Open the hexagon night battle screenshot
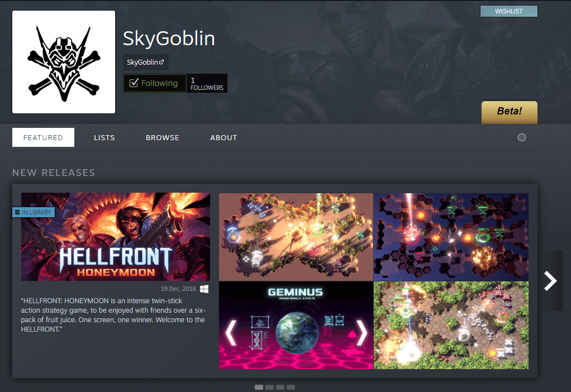Screen dimensions: 571x392 point(451,237)
